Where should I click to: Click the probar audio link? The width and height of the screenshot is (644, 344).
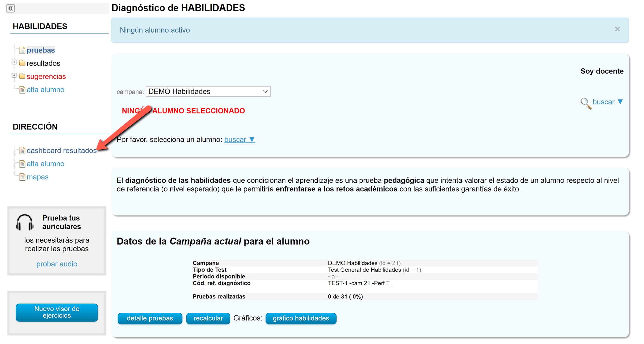pyautogui.click(x=57, y=264)
